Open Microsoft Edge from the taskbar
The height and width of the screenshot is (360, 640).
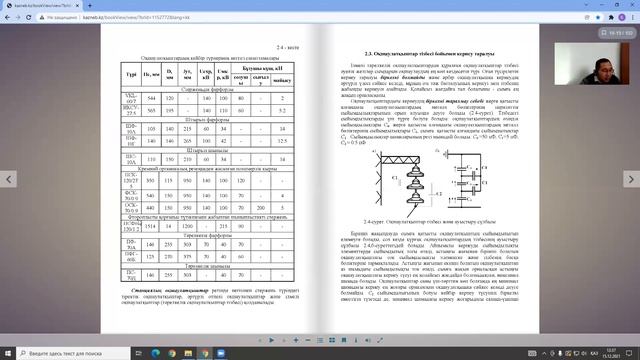click(x=156, y=353)
